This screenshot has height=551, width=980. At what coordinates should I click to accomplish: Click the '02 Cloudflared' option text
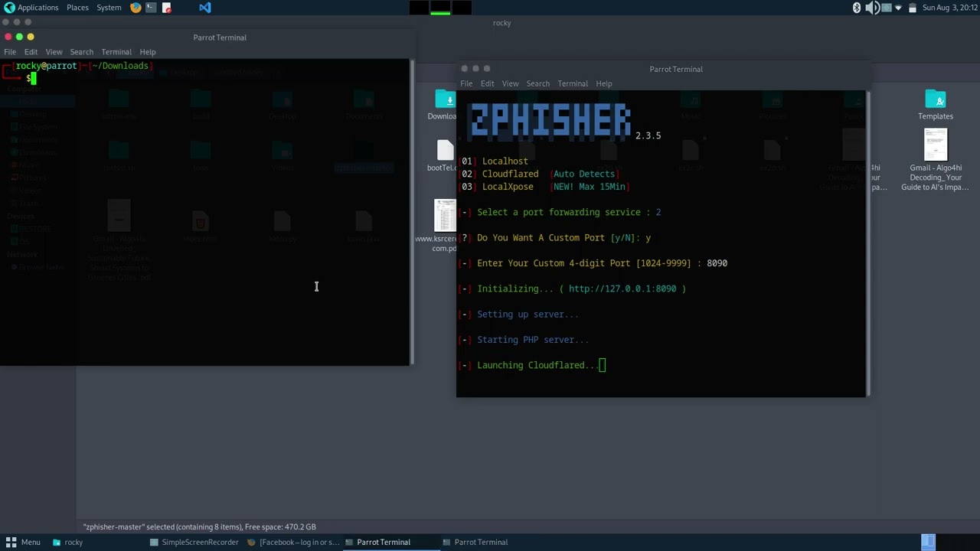(x=500, y=174)
